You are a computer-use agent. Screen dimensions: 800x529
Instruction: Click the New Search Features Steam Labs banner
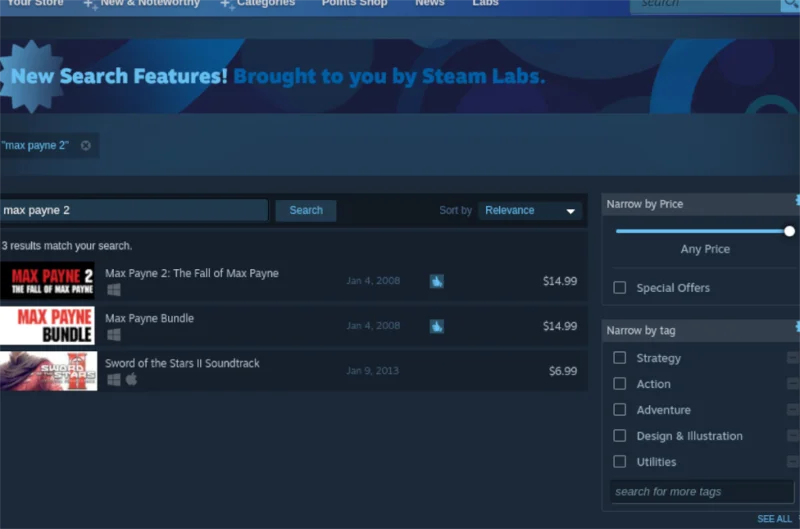pos(400,76)
